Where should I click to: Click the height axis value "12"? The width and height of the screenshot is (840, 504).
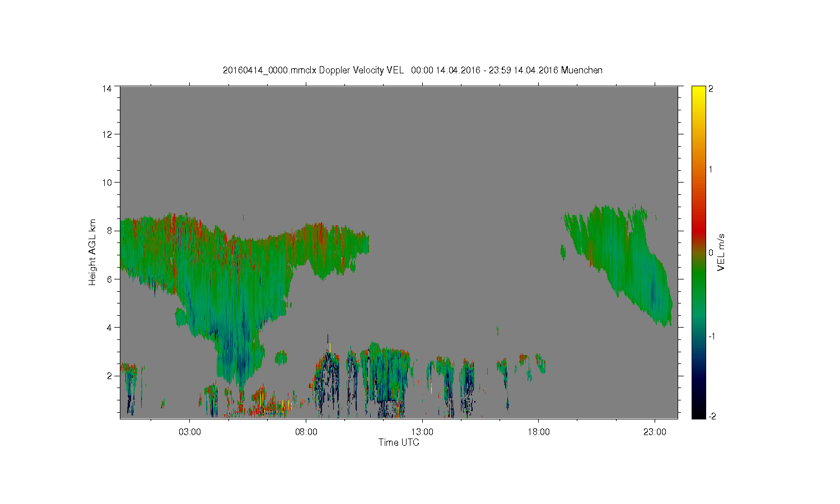[x=107, y=134]
